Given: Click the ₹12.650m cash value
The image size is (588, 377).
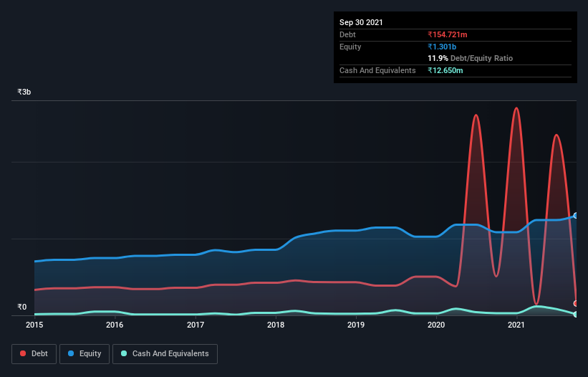Looking at the screenshot, I should tap(445, 70).
